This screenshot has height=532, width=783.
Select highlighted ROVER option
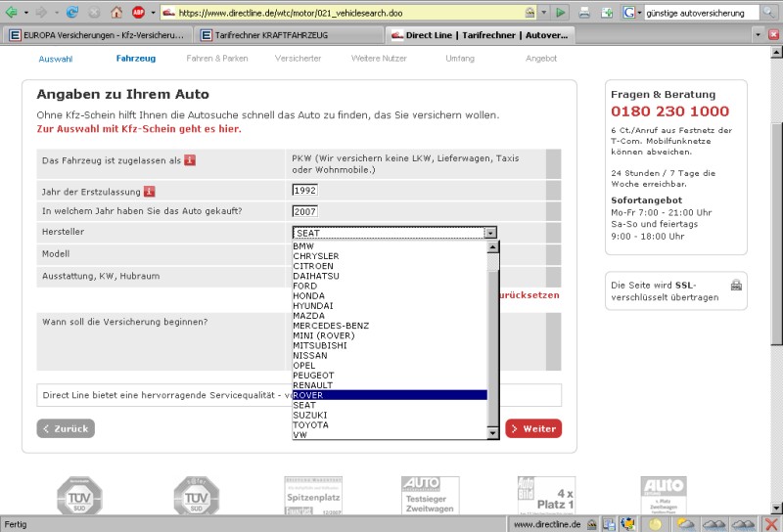point(390,395)
